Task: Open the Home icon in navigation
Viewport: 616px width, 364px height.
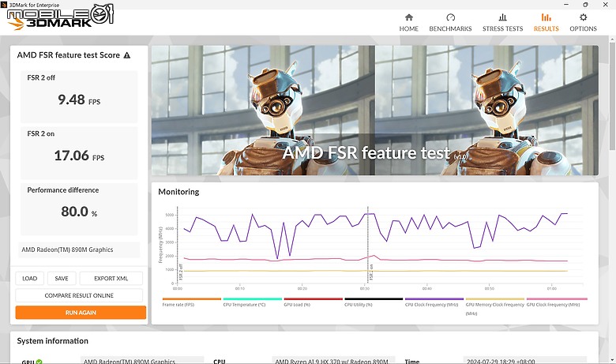Action: [x=408, y=17]
